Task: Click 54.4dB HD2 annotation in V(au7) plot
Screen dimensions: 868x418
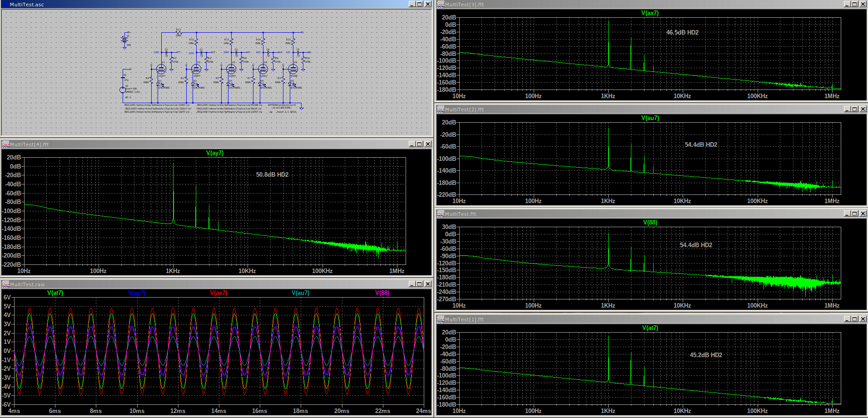Action: 701,145
